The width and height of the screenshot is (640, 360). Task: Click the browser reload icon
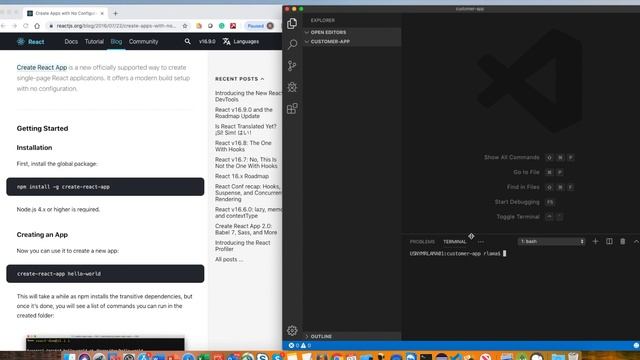pos(25,26)
